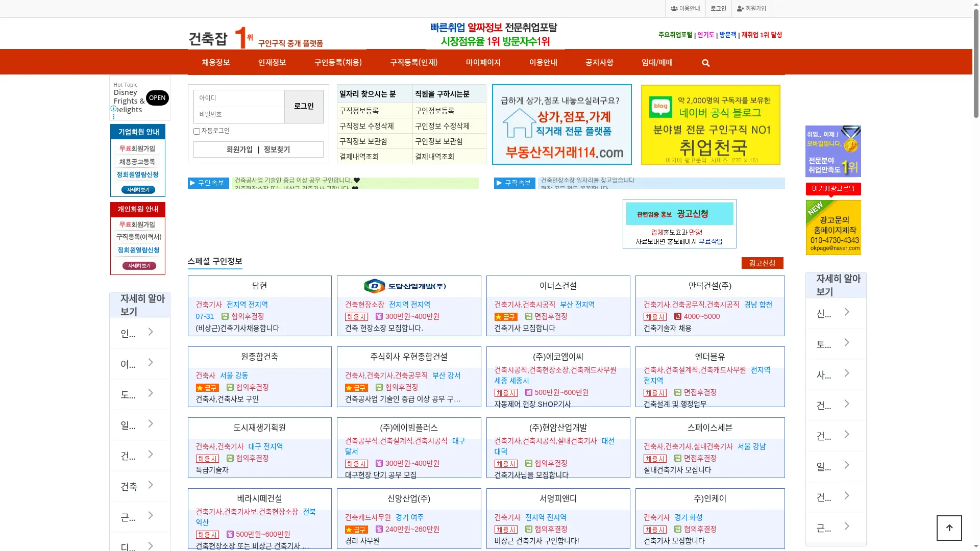Click the 도담산업개발(주) company logo

tap(405, 286)
